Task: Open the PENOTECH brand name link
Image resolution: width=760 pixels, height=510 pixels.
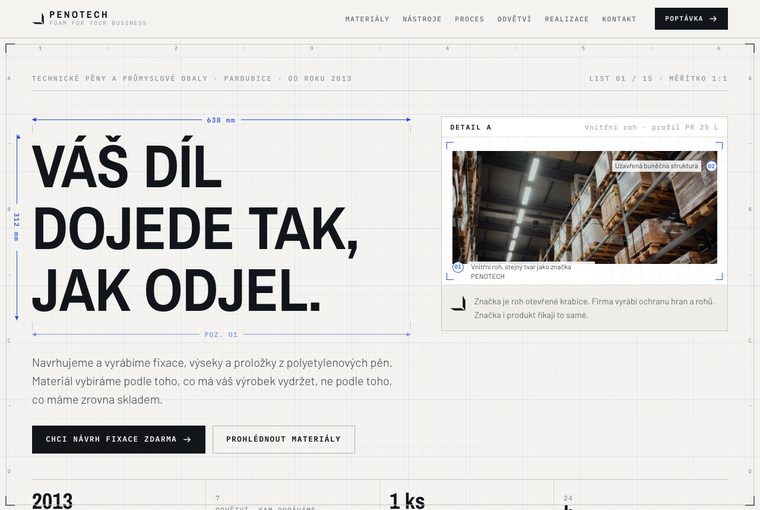Action: tap(79, 15)
